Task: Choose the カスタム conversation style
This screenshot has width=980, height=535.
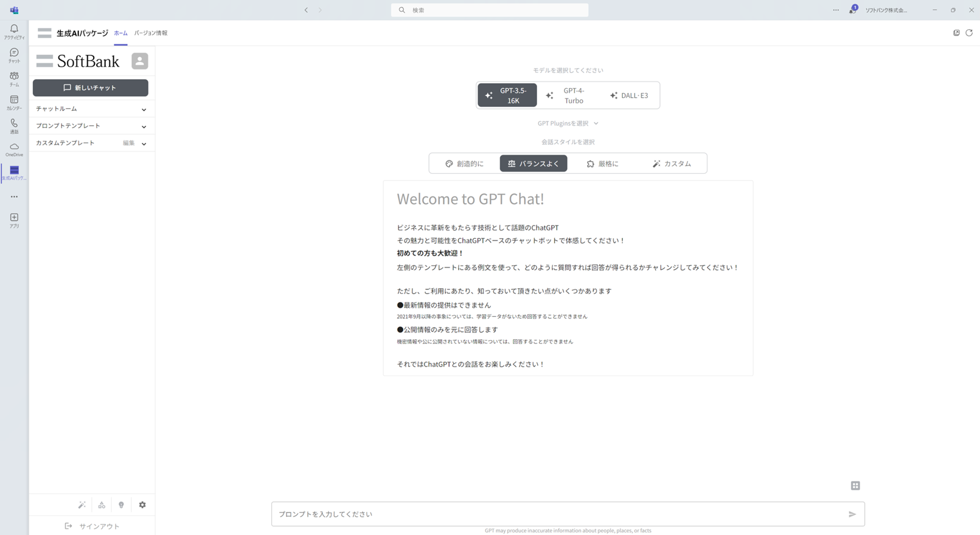Action: pyautogui.click(x=672, y=164)
